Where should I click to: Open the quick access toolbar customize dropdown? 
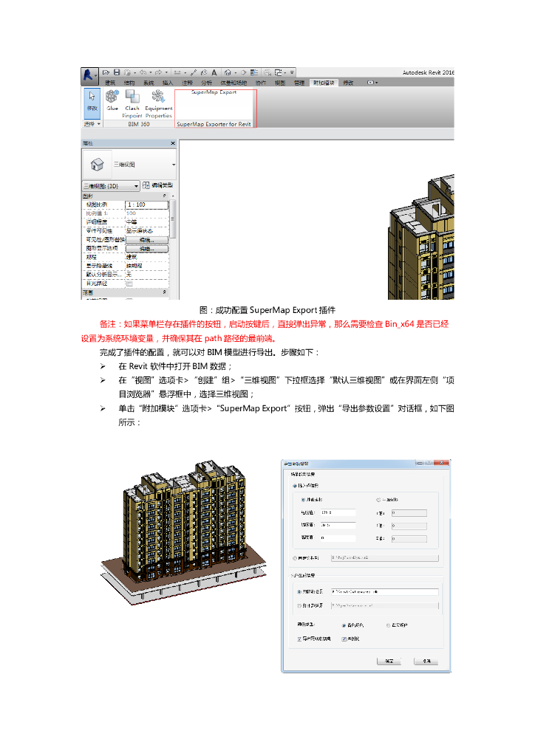(x=292, y=72)
